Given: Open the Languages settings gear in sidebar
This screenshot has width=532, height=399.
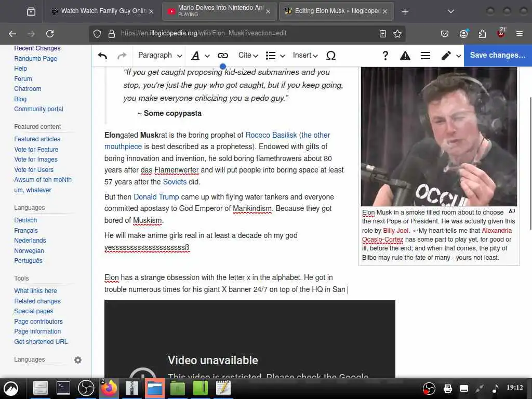Looking at the screenshot, I should point(78,360).
